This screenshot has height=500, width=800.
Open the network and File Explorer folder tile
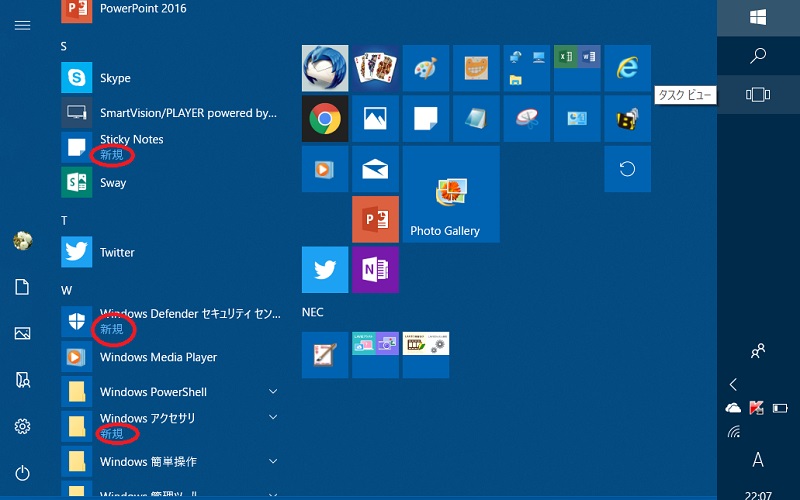[527, 68]
